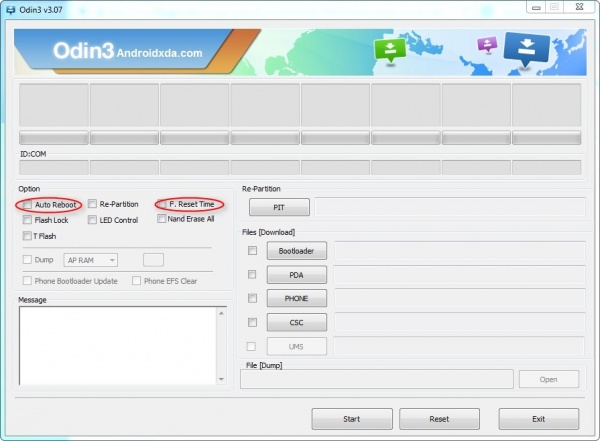Click the first progress bar under status boxes
Image resolution: width=600 pixels, height=441 pixels.
point(54,137)
